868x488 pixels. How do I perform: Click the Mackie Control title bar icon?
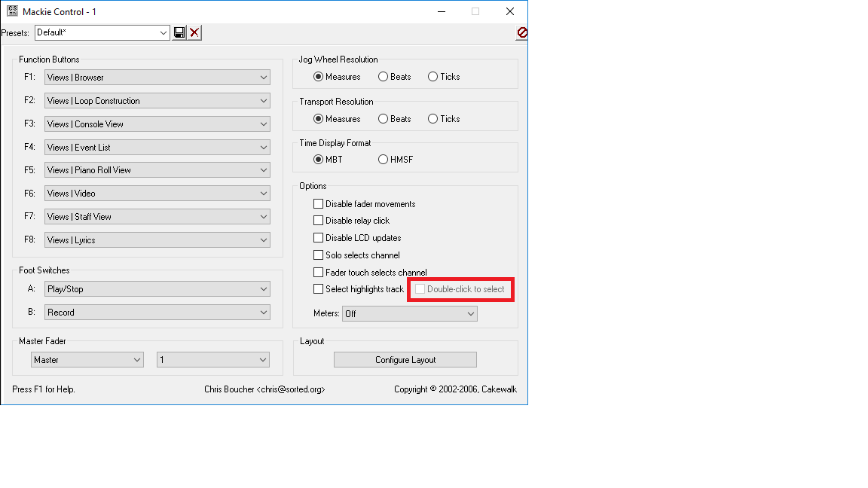12,11
